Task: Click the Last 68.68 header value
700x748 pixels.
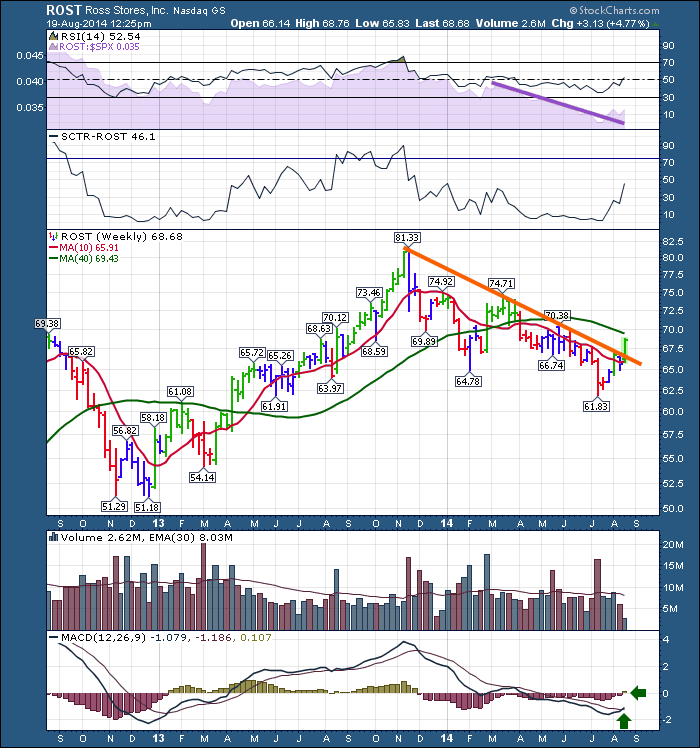Action: (442, 23)
